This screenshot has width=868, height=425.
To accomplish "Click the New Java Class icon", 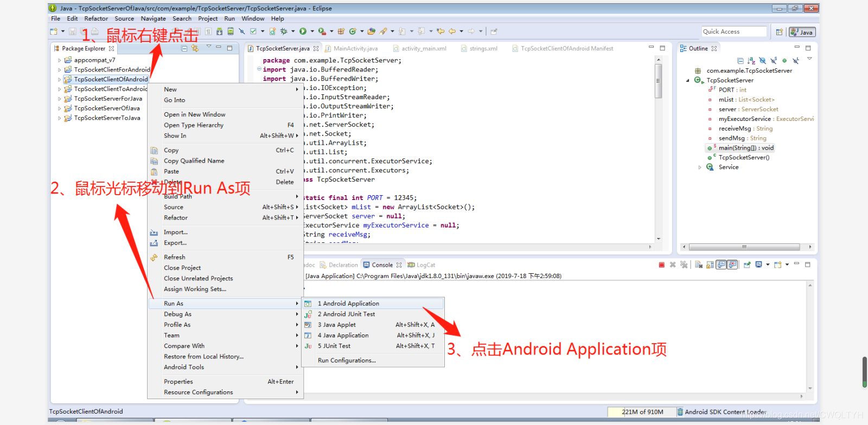I will click(353, 31).
